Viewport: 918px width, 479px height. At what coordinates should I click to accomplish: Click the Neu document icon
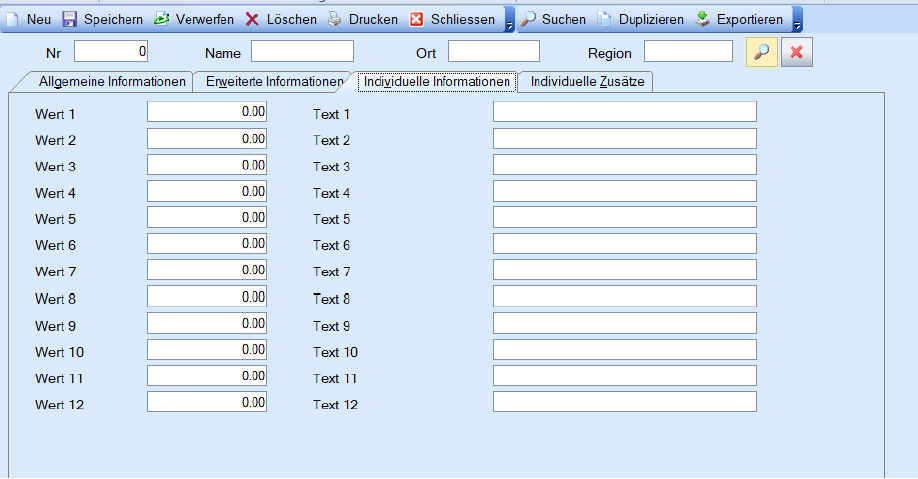[x=12, y=19]
